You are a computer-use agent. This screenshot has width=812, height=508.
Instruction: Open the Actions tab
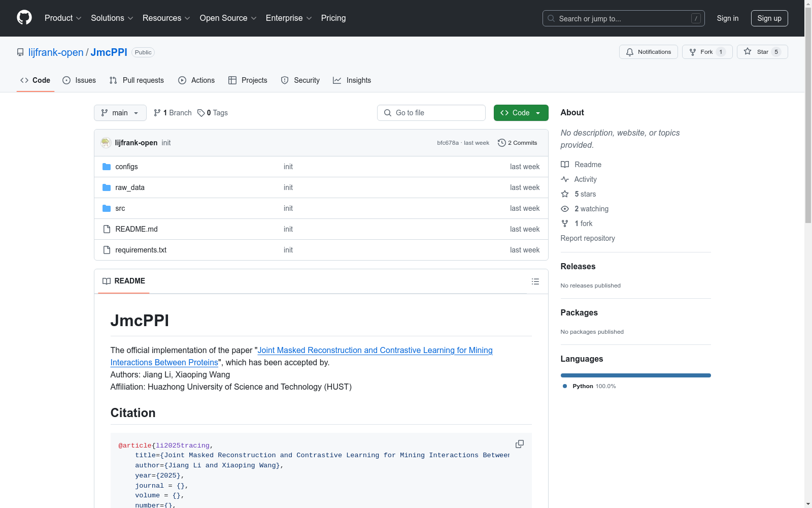coord(196,80)
